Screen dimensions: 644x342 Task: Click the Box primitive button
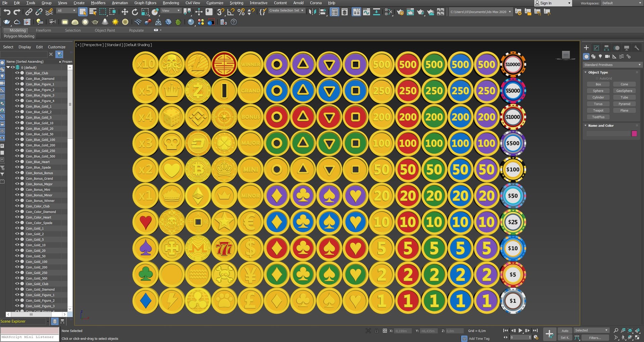598,84
